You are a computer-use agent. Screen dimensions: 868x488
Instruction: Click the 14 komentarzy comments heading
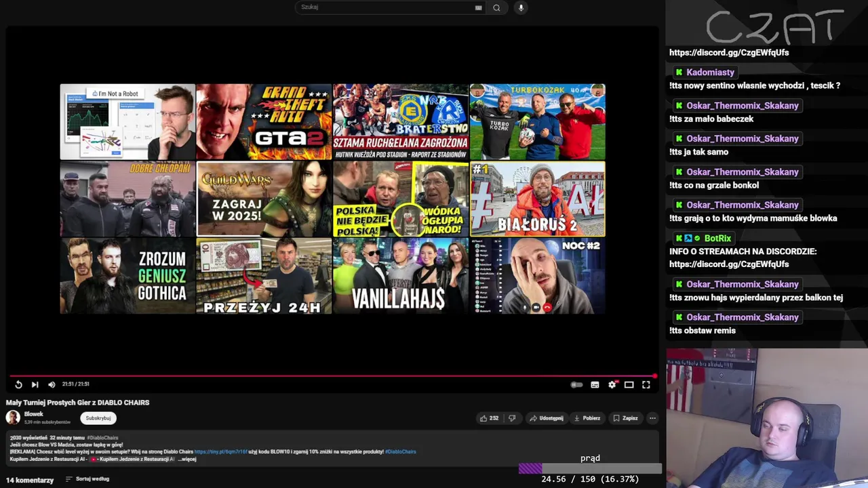coord(30,480)
